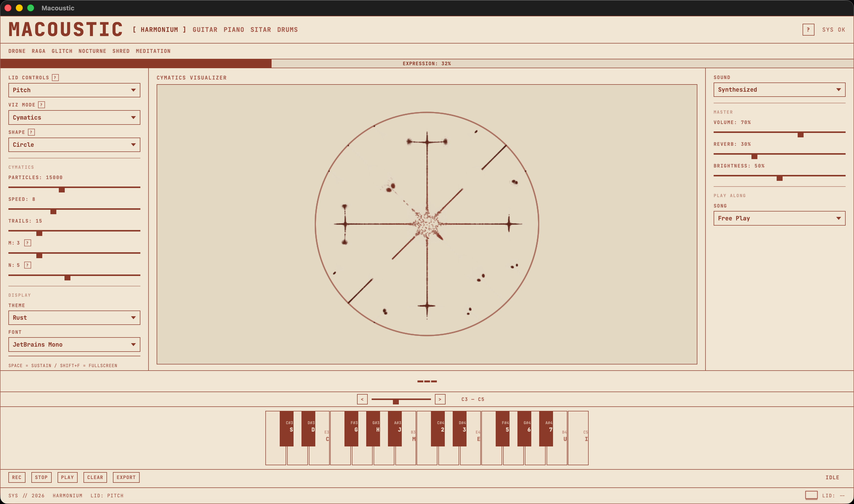Viewport: 854px width, 504px height.
Task: Open the Shape dropdown showing Circle
Action: point(74,145)
